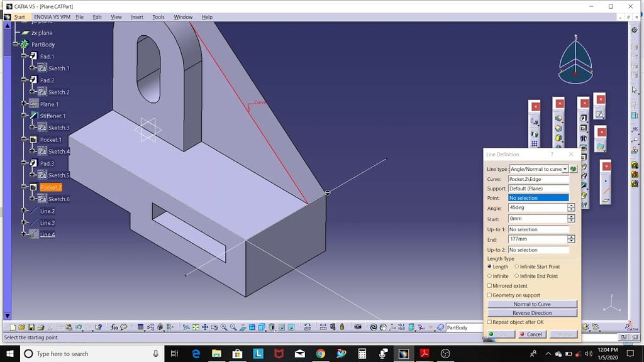The height and width of the screenshot is (362, 644).
Task: Collapse the PartBody tree node
Action: 15,44
